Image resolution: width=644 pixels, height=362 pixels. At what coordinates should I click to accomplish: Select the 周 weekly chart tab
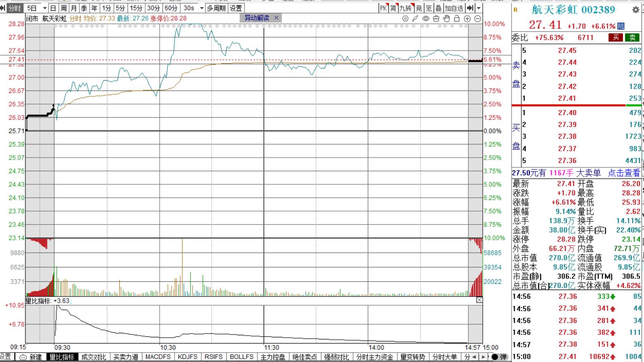(64, 8)
